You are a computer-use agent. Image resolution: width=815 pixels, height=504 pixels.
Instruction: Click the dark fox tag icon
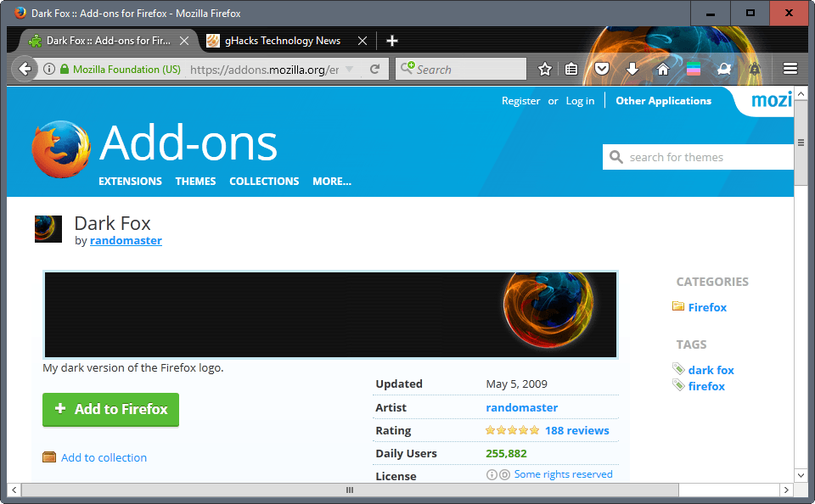click(x=678, y=368)
